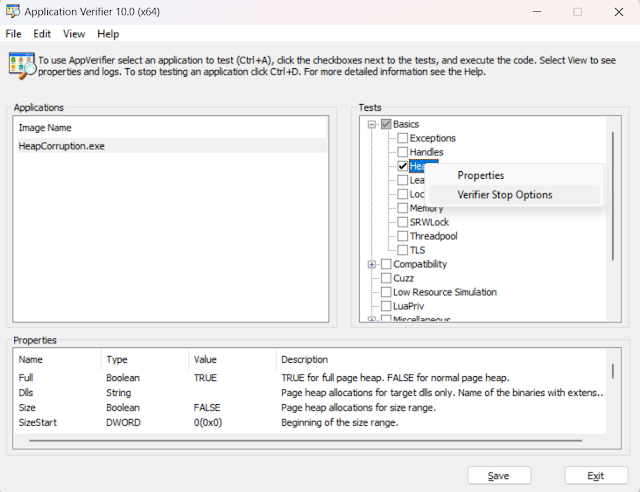640x492 pixels.
Task: Choose Properties from the context menu
Action: point(515,176)
